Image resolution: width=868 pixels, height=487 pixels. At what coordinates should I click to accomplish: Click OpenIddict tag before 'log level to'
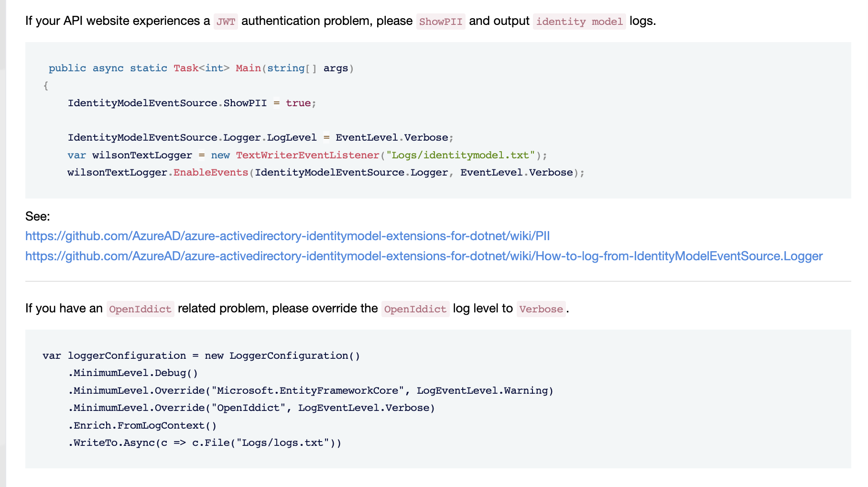(x=415, y=309)
